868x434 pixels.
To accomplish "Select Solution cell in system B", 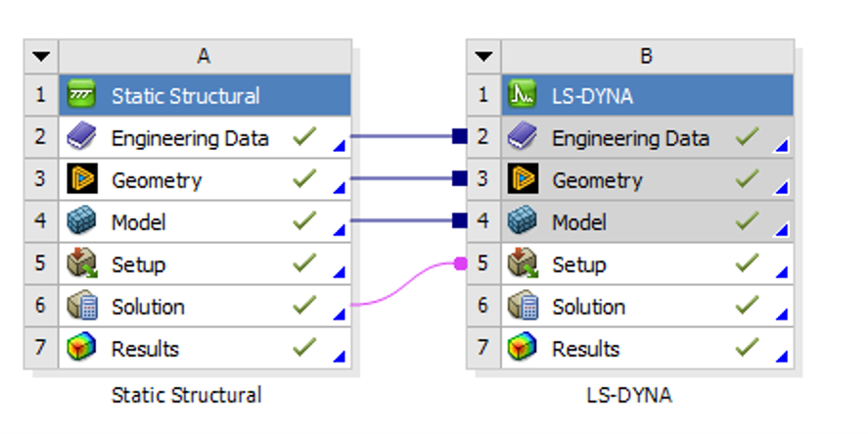I will coord(647,306).
